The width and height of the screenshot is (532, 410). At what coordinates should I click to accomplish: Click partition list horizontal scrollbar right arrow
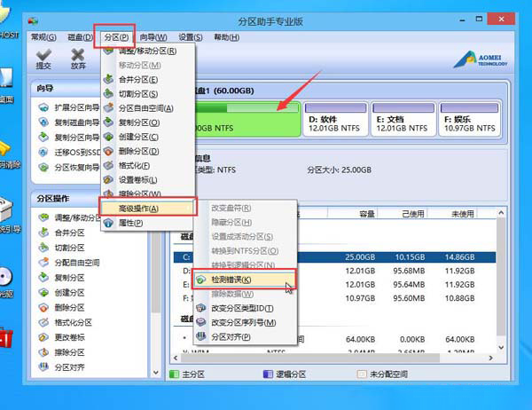tap(490, 358)
